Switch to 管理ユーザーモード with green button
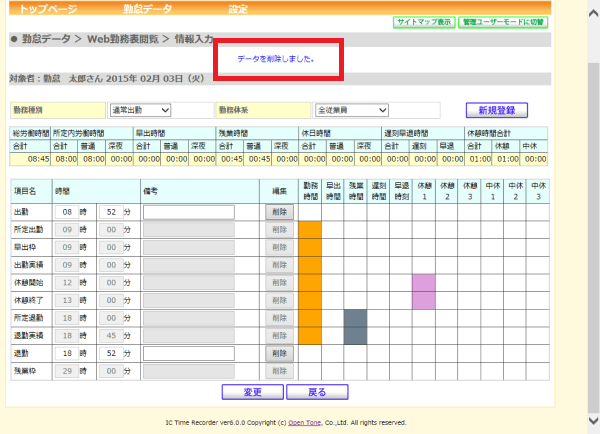The image size is (600, 434). [503, 22]
